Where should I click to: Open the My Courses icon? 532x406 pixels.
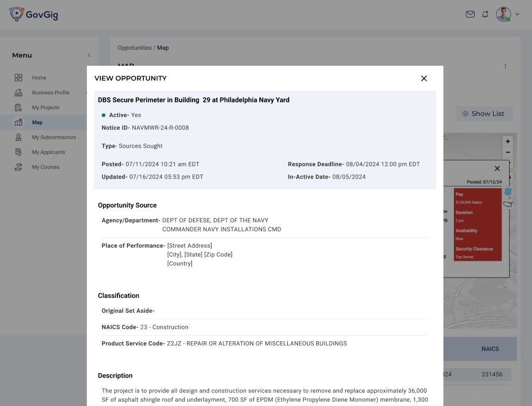pyautogui.click(x=19, y=167)
